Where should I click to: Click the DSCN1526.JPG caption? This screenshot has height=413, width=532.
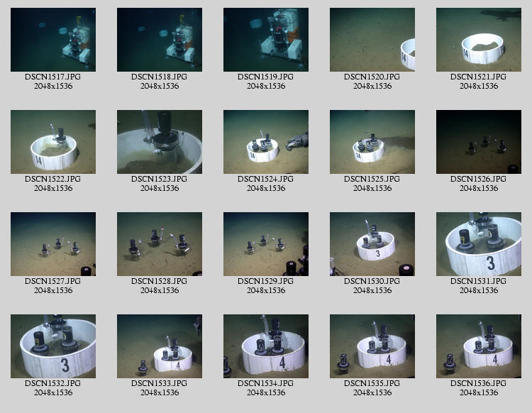pyautogui.click(x=478, y=180)
